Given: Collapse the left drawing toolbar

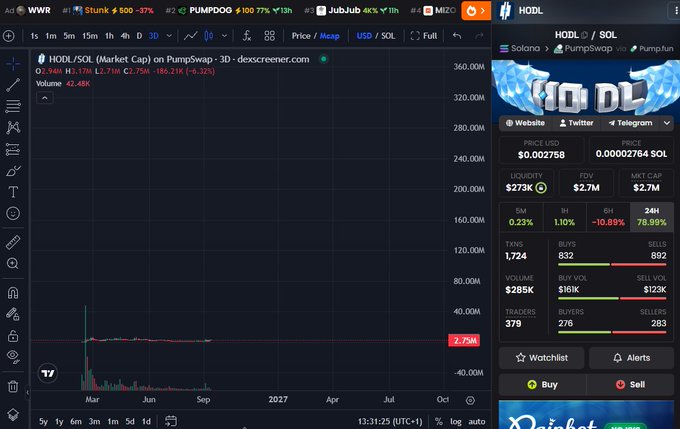Looking at the screenshot, I should (27, 393).
